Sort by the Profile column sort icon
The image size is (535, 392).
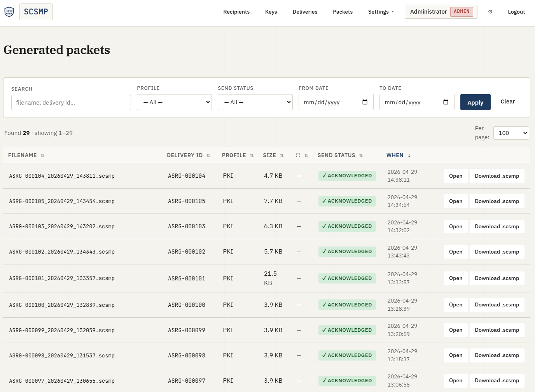(252, 156)
